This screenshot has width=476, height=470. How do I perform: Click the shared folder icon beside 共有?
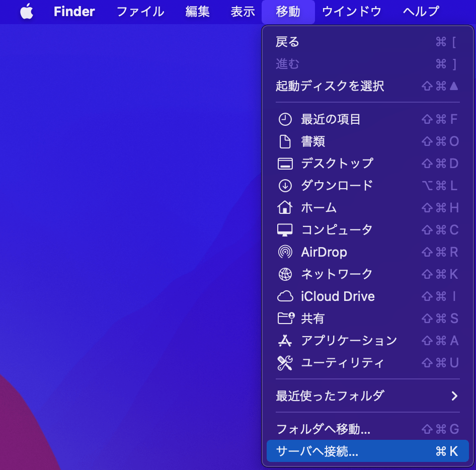tap(286, 318)
